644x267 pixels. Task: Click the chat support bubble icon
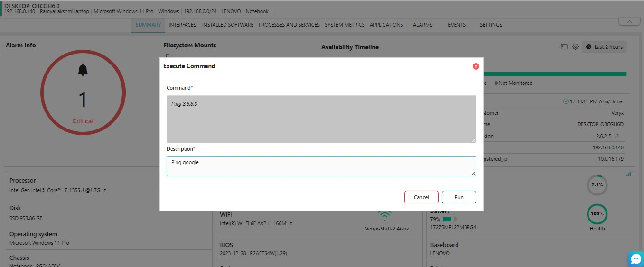(x=635, y=258)
